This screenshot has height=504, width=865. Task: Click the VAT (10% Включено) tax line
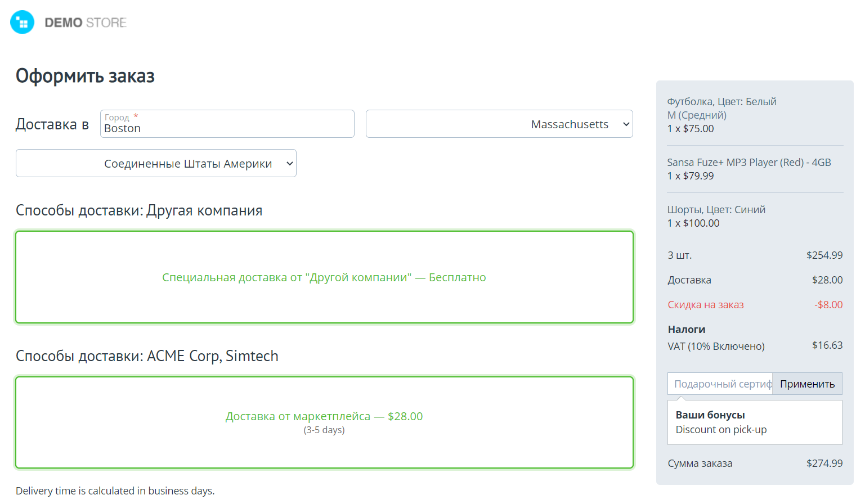click(x=716, y=346)
